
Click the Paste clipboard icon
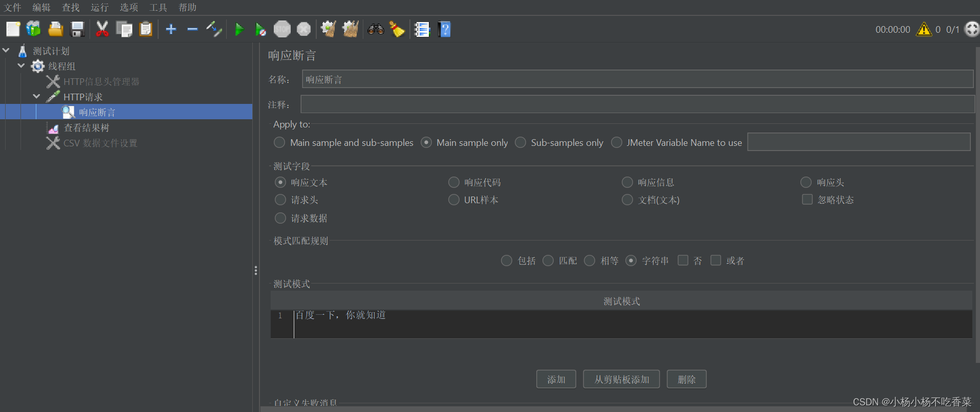(x=146, y=29)
